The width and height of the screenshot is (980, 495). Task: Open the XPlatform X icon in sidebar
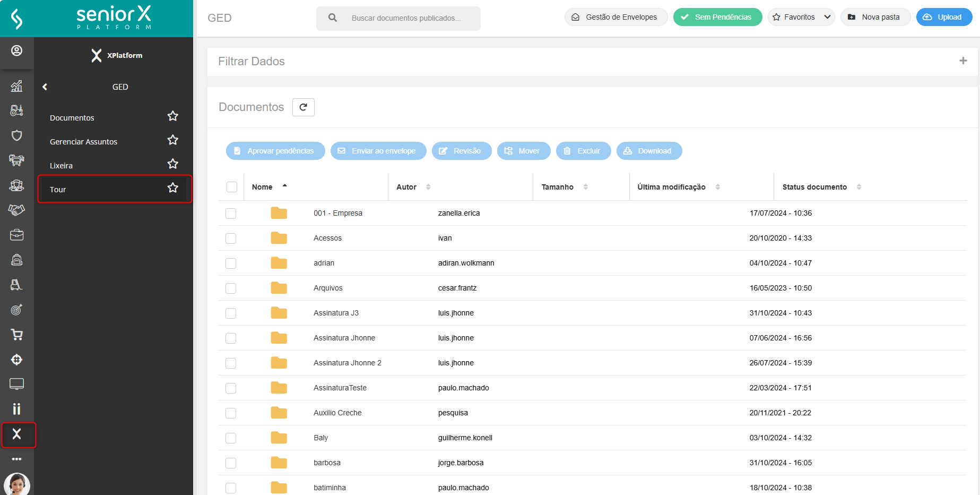point(17,434)
